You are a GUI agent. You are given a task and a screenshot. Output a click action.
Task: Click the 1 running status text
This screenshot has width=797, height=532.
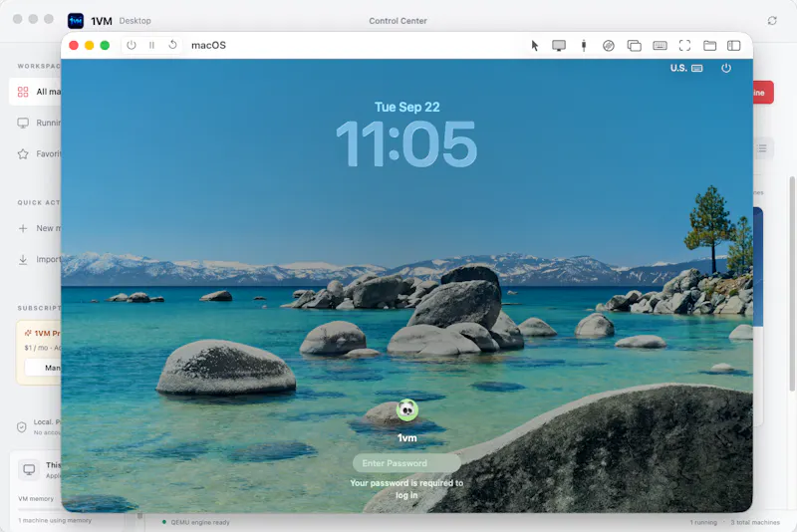(x=703, y=522)
